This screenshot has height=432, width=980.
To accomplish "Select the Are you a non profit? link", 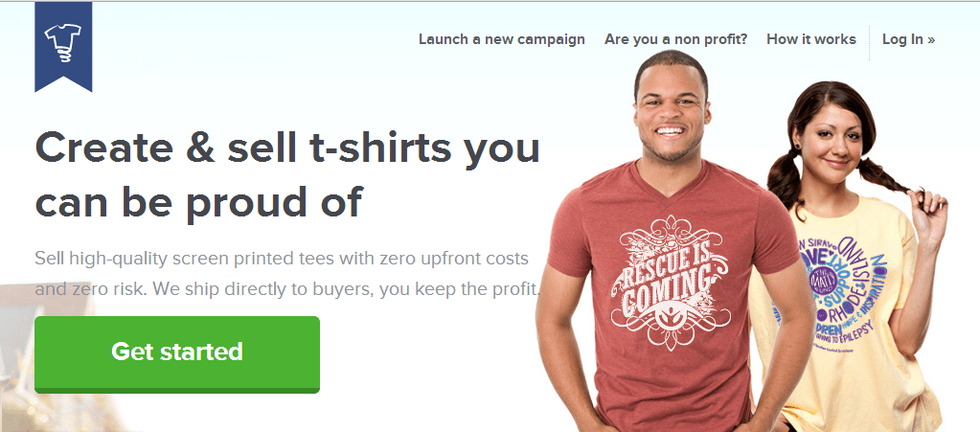I will tap(675, 39).
